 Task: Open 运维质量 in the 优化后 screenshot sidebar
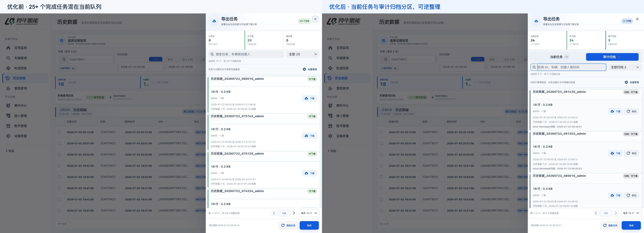[x=347, y=136]
